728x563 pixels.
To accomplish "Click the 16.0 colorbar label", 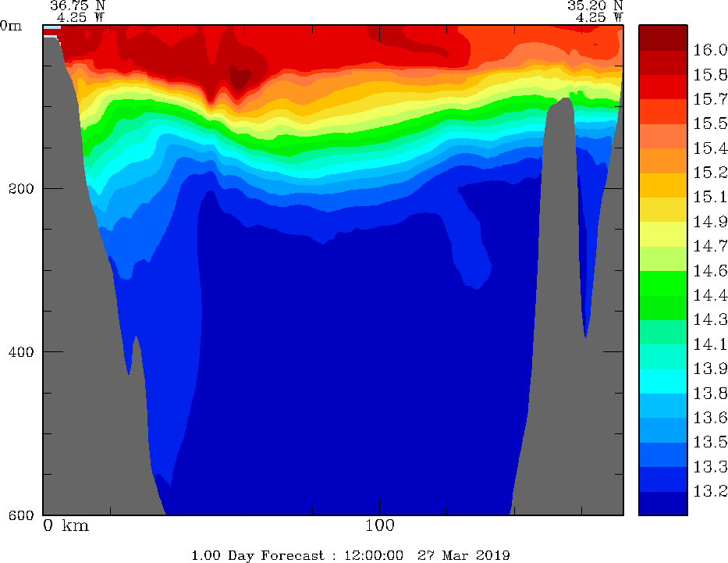I will tap(710, 50).
